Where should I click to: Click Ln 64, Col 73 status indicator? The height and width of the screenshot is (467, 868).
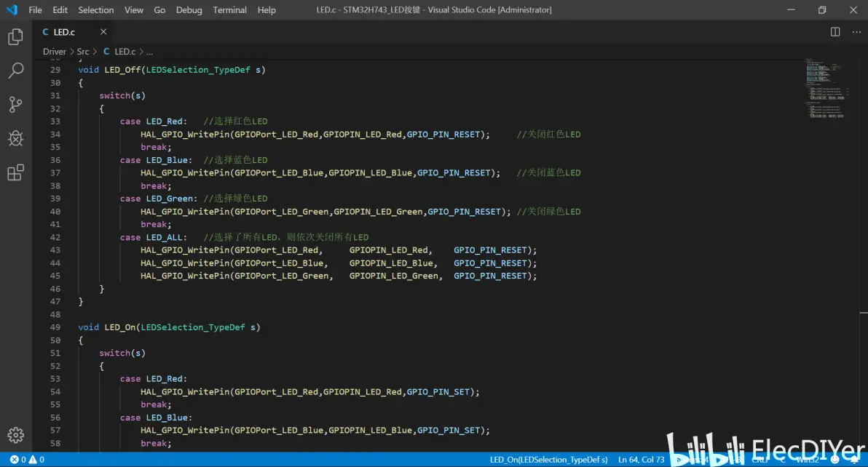(x=641, y=460)
